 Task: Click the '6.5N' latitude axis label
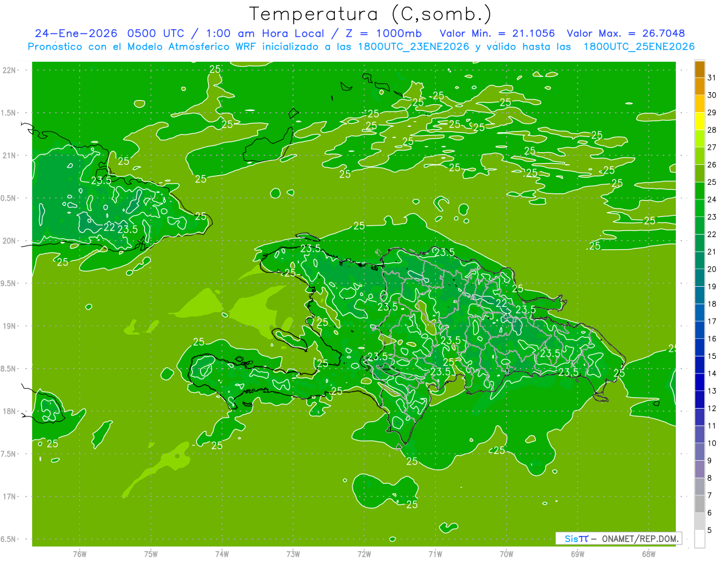[9, 539]
